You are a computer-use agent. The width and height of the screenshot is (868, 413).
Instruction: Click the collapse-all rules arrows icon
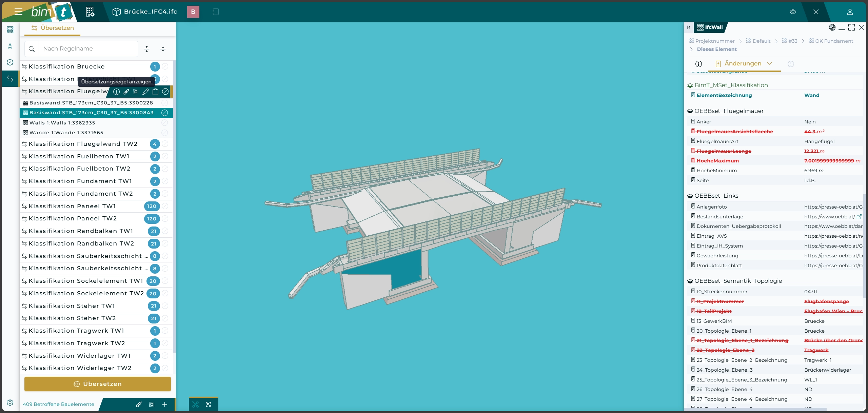[163, 49]
